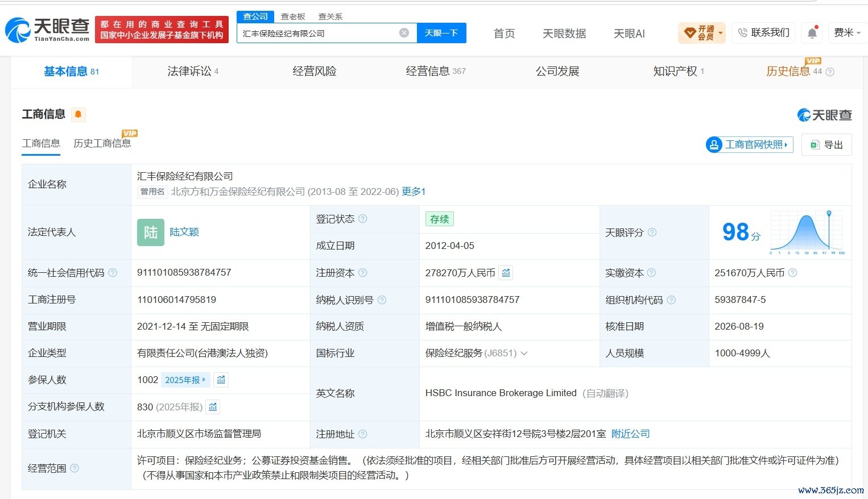Open 天眼AI in the top navigation
The width and height of the screenshot is (868, 499).
[629, 34]
